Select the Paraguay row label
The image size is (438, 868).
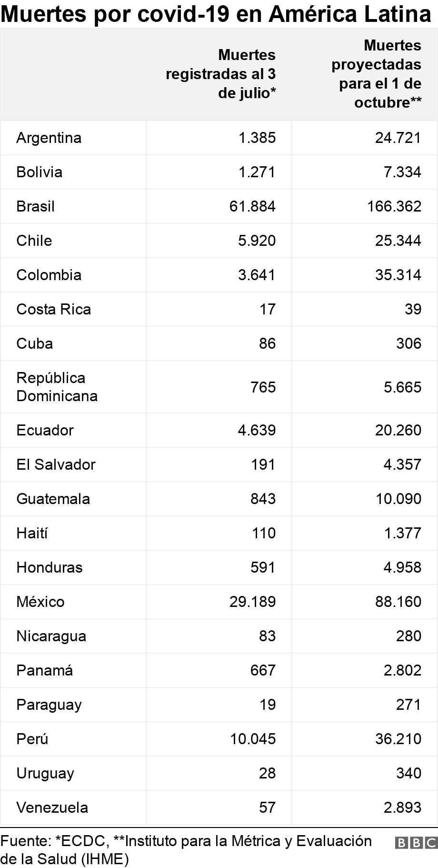(49, 705)
